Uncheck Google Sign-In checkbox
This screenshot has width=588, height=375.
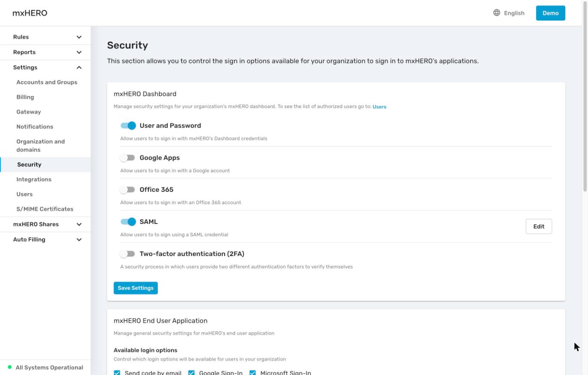tap(192, 373)
